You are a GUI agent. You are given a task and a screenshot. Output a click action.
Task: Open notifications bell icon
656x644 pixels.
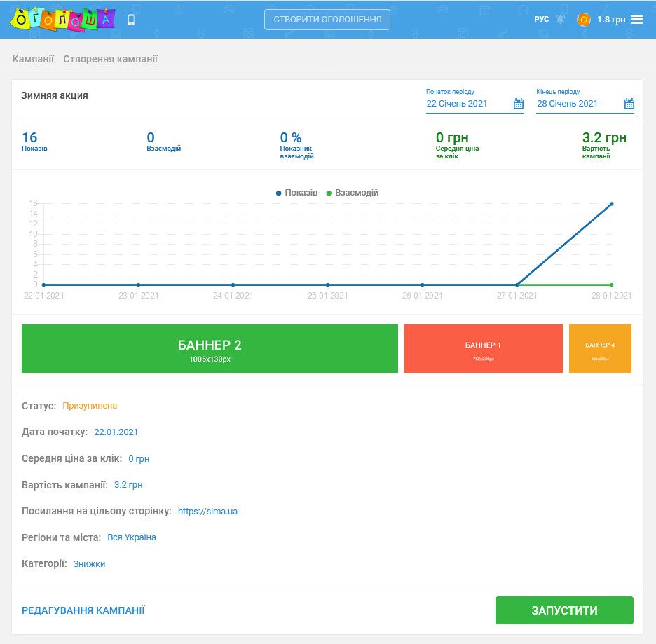(x=560, y=19)
